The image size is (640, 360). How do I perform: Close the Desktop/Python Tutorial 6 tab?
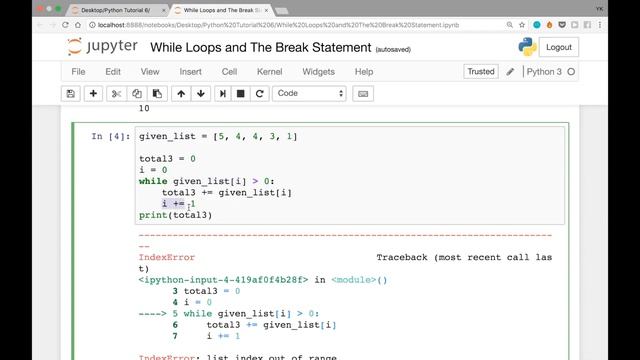point(164,10)
